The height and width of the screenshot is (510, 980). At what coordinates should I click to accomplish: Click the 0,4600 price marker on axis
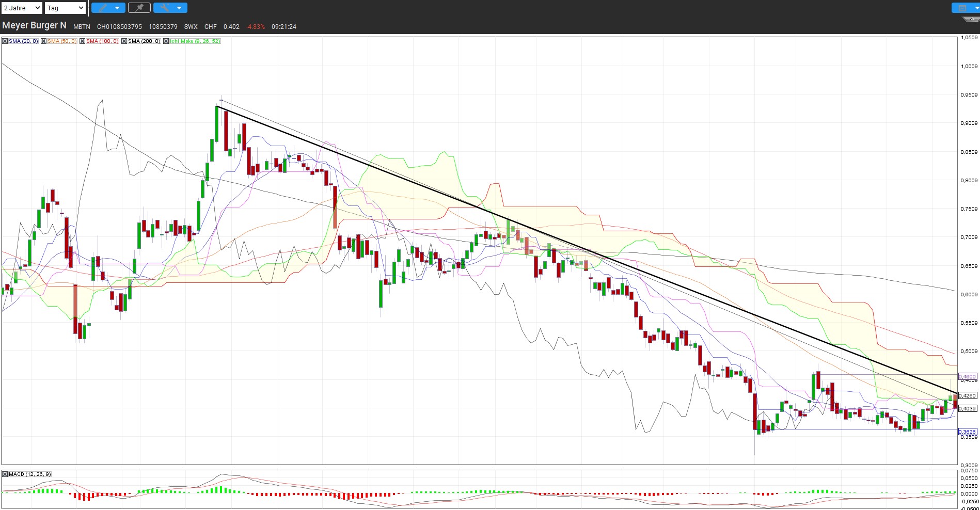[968, 377]
